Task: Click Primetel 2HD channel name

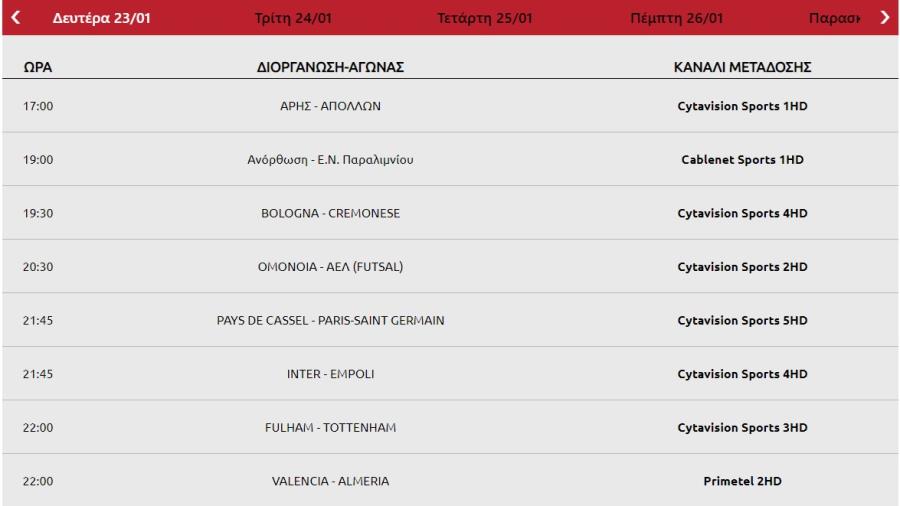Action: [x=742, y=481]
